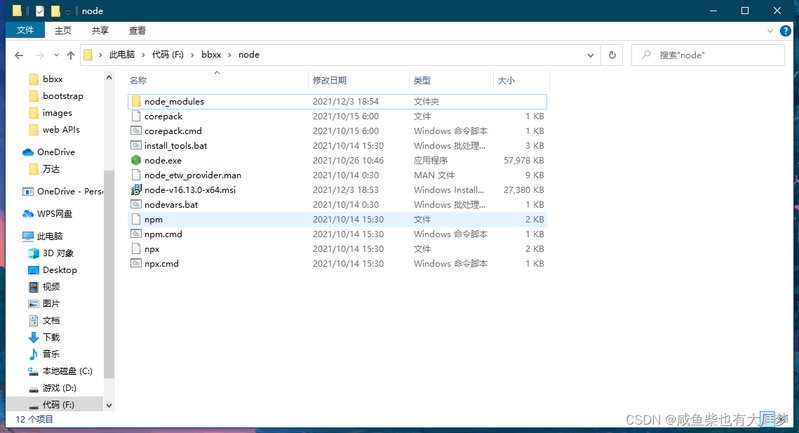Viewport: 799px width, 433px height.
Task: Refresh the current folder view
Action: point(612,55)
